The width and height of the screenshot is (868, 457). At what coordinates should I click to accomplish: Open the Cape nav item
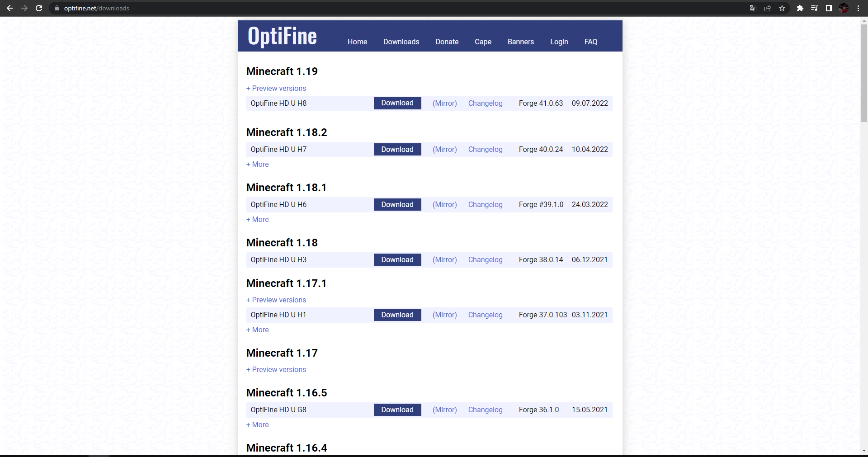point(483,42)
